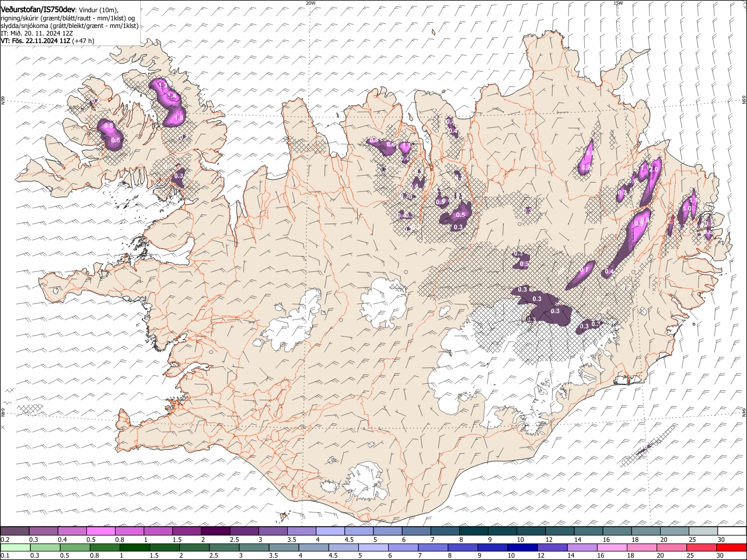The image size is (747, 560).
Task: Pick the rain legend swatch starting at 2
Action: point(194,547)
